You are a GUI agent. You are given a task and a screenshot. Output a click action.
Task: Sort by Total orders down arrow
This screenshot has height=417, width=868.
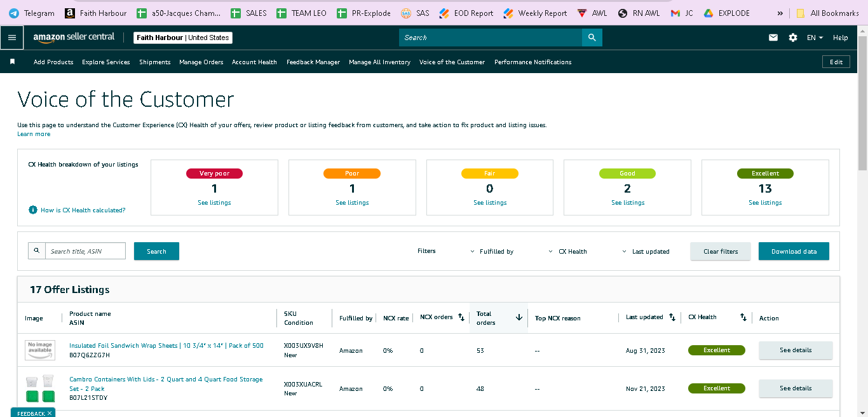click(x=519, y=317)
